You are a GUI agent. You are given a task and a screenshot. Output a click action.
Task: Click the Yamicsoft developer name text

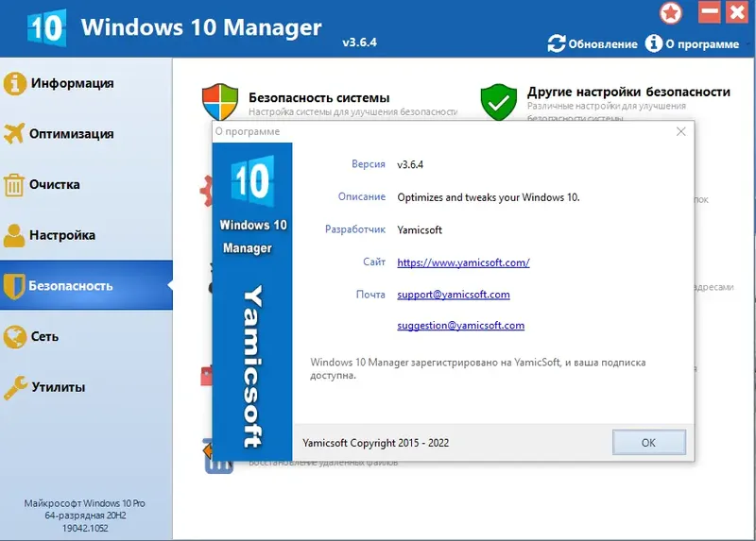click(x=420, y=229)
